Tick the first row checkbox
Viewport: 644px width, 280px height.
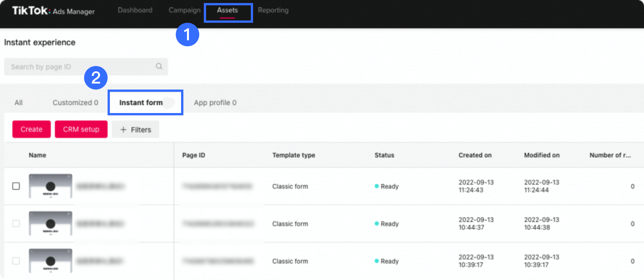16,186
